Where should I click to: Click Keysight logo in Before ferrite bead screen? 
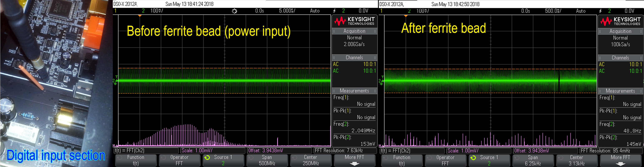[x=354, y=21]
